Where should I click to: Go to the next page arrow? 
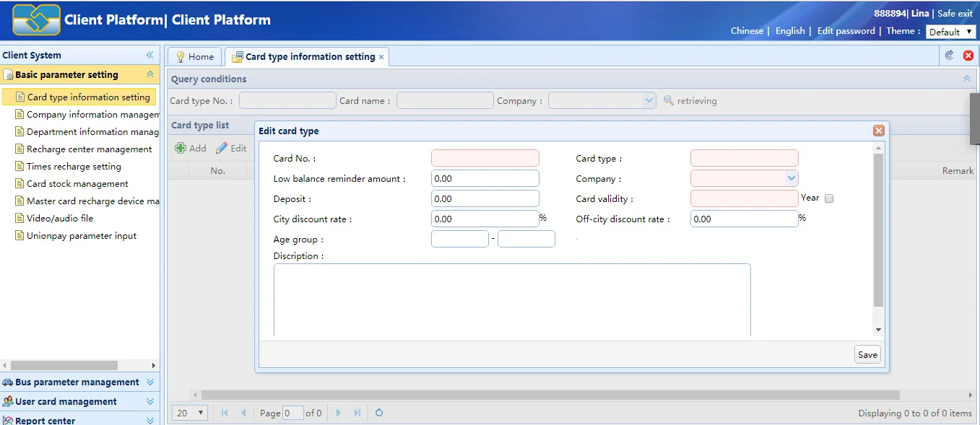coord(338,413)
